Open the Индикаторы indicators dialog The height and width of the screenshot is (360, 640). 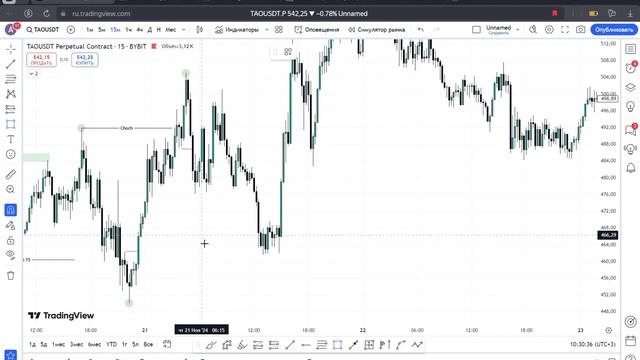(237, 29)
